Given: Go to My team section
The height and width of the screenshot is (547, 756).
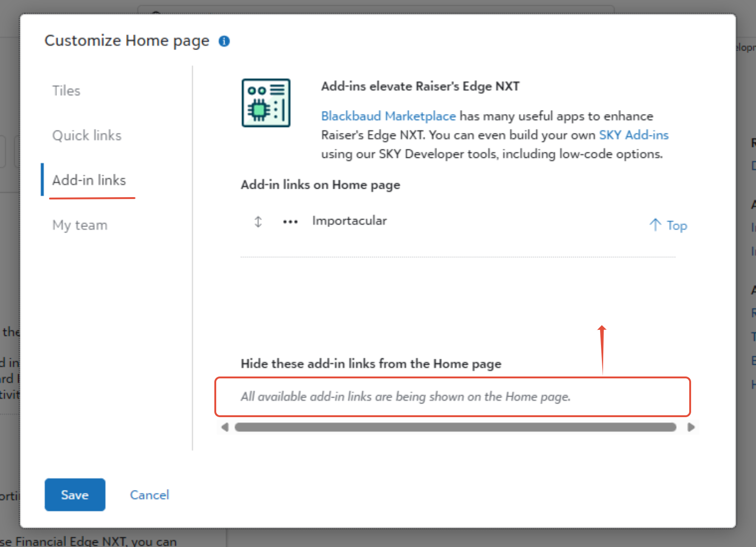Looking at the screenshot, I should (x=80, y=225).
